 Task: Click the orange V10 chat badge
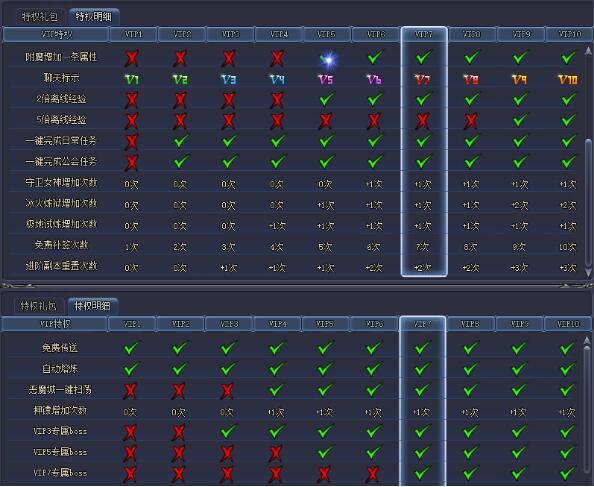tap(568, 79)
